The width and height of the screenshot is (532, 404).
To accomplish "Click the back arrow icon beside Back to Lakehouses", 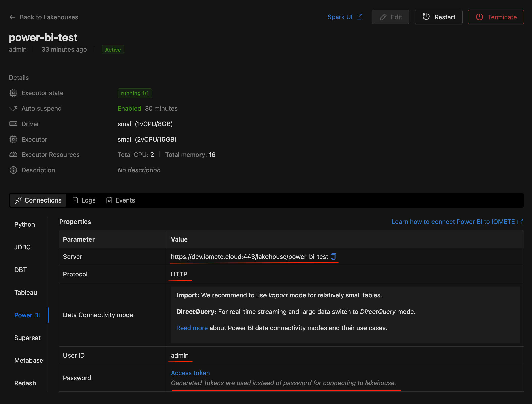I will [12, 17].
